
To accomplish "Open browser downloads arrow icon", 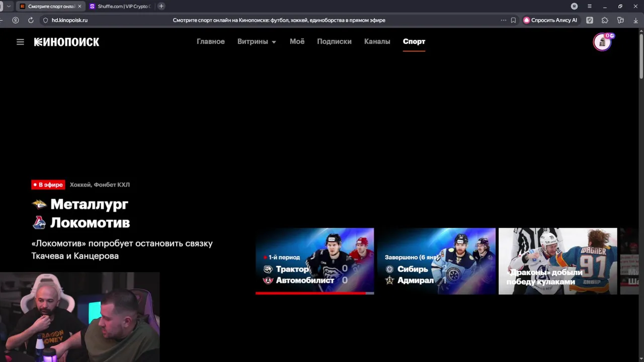I will (x=635, y=20).
